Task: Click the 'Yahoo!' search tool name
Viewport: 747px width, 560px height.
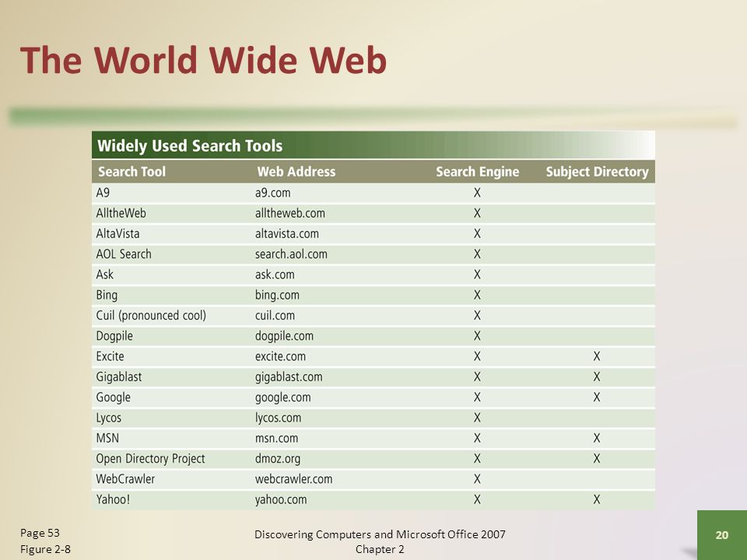Action: coord(113,499)
